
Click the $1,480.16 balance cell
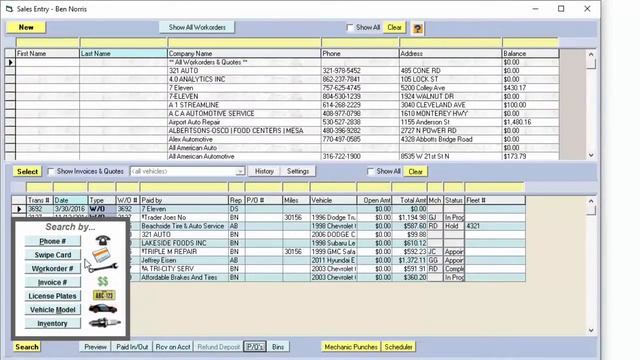(530, 122)
